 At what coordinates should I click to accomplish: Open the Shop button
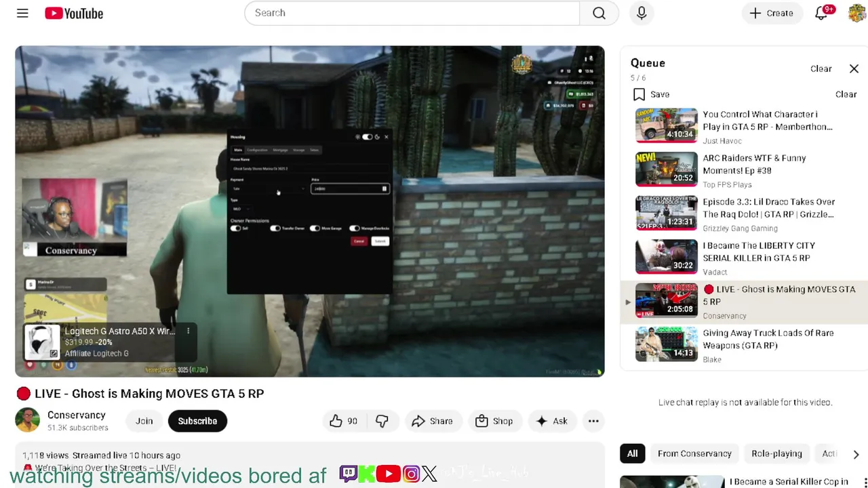click(494, 421)
